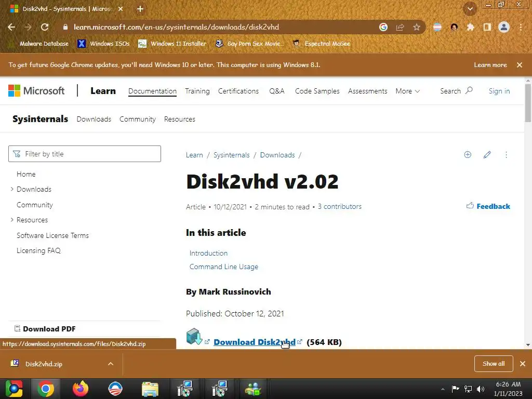Open the Learn home link
This screenshot has height=399, width=532.
[x=103, y=91]
